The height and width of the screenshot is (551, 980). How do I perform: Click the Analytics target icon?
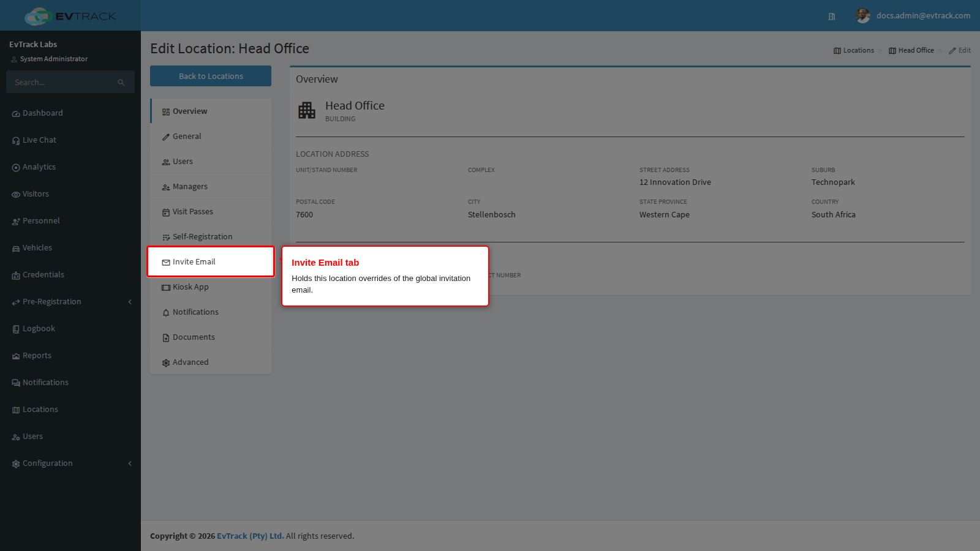pyautogui.click(x=16, y=168)
